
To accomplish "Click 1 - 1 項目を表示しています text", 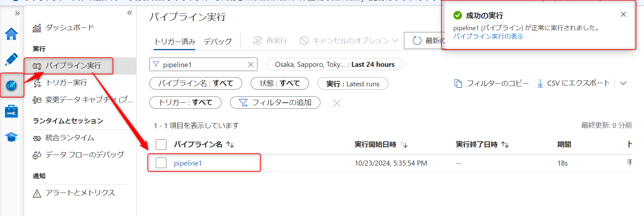I will [x=196, y=125].
